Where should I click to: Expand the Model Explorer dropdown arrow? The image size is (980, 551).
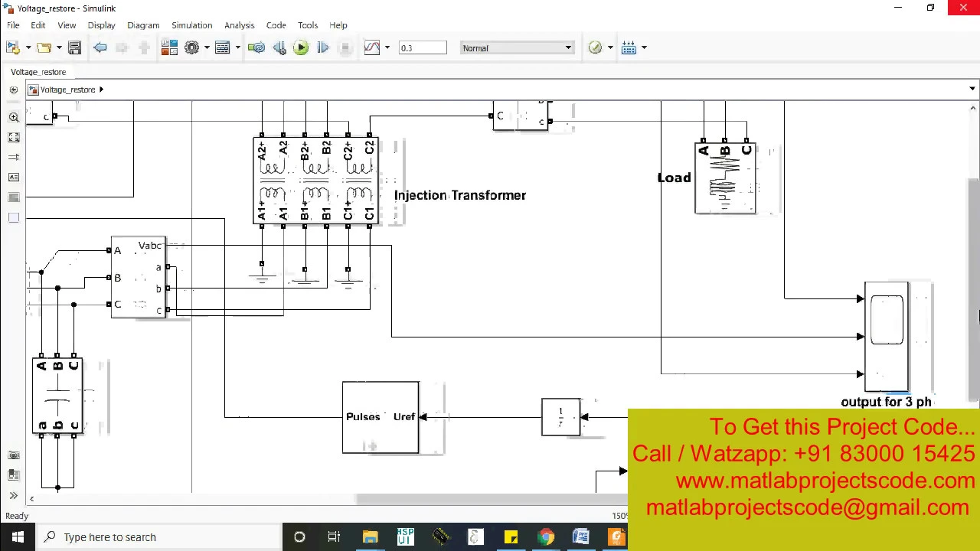pyautogui.click(x=237, y=48)
